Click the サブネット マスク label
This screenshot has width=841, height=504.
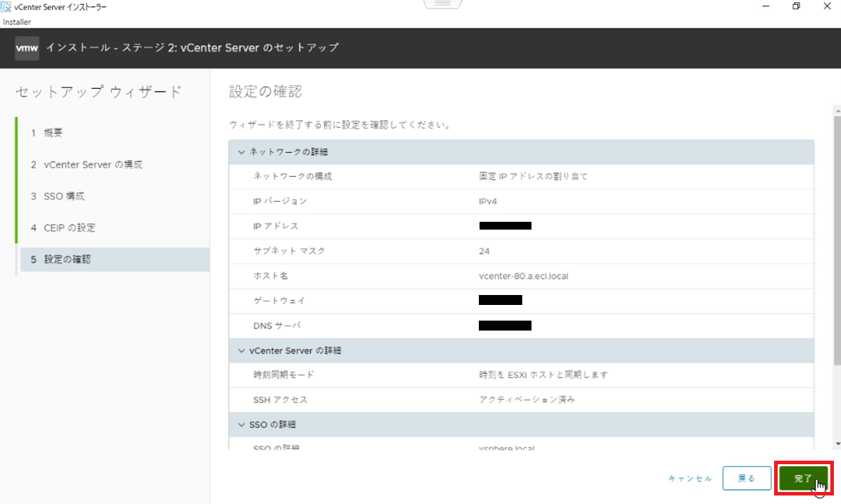click(x=289, y=251)
